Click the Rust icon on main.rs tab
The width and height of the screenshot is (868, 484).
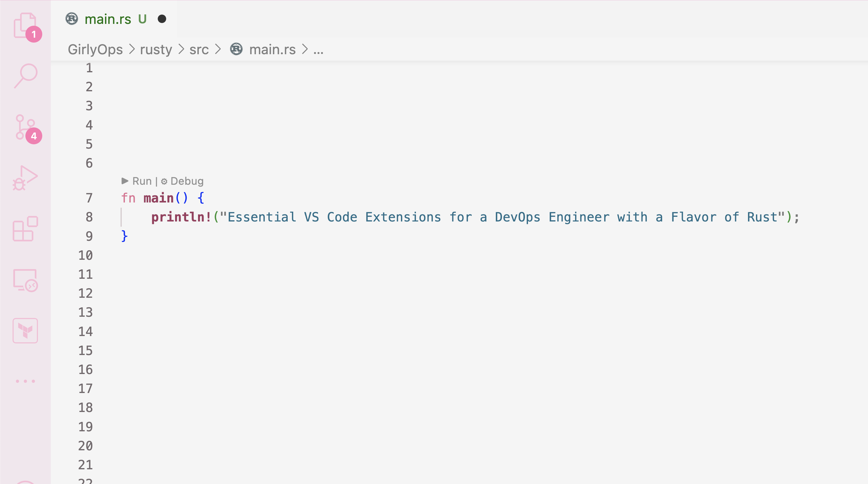(x=72, y=19)
